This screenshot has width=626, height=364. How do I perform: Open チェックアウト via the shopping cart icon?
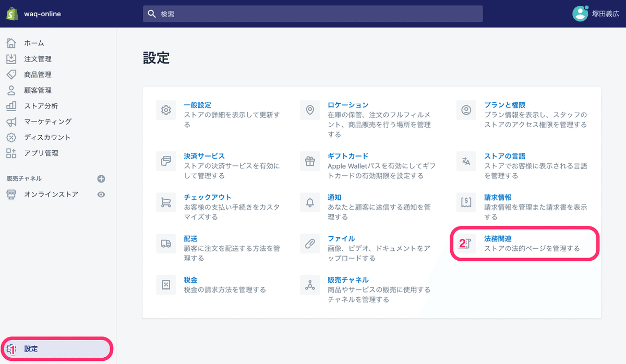point(166,202)
